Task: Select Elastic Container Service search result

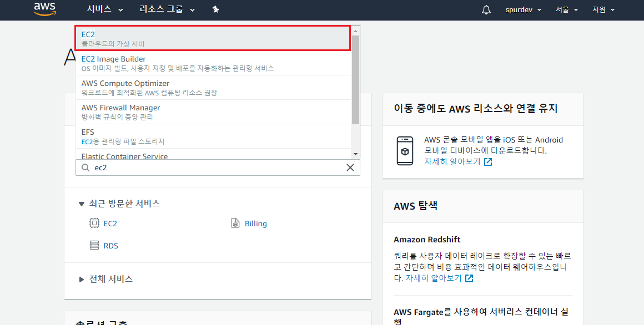Action: pyautogui.click(x=213, y=154)
